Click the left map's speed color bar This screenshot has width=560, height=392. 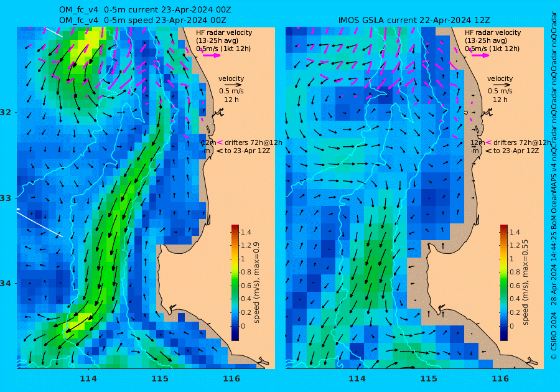tap(235, 282)
